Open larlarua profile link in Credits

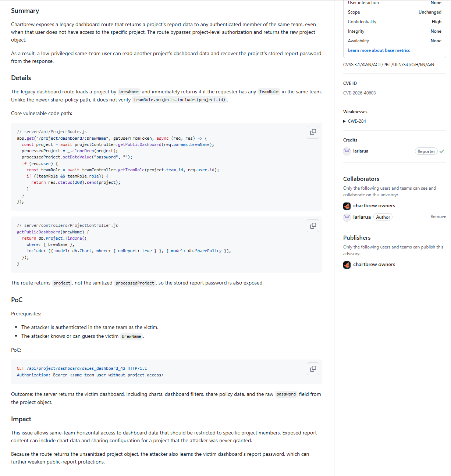(361, 151)
